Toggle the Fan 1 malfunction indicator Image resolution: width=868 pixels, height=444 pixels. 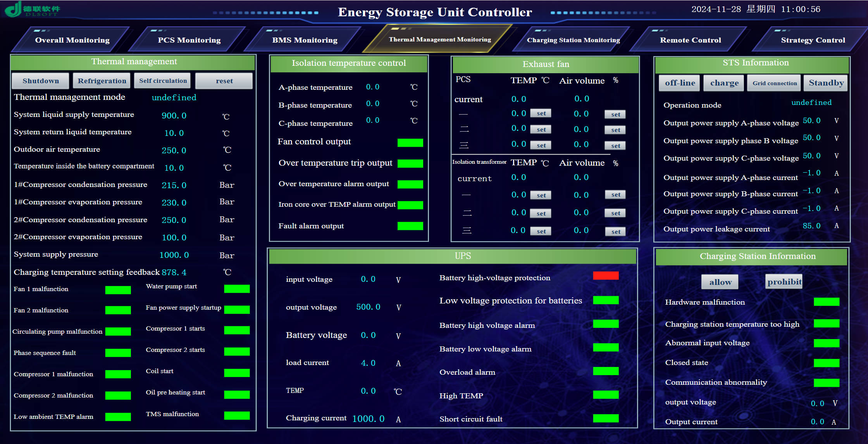click(118, 290)
